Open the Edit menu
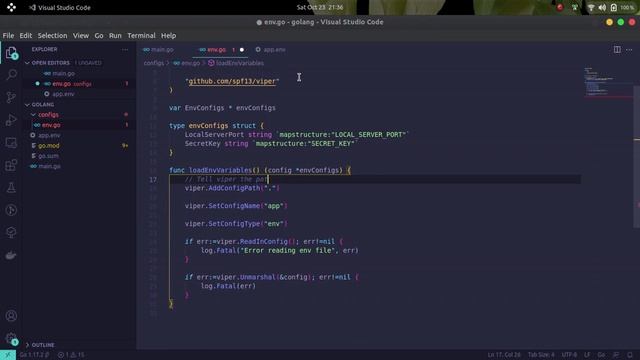 (26, 36)
